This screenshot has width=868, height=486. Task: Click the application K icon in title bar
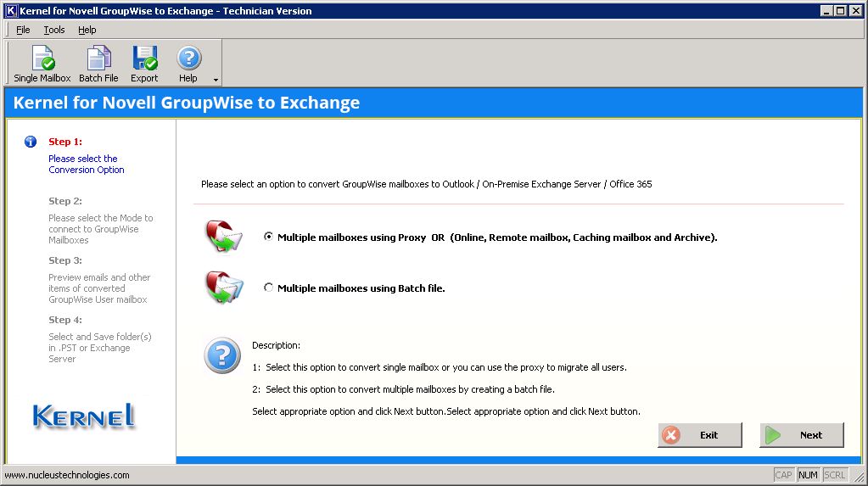(x=10, y=10)
